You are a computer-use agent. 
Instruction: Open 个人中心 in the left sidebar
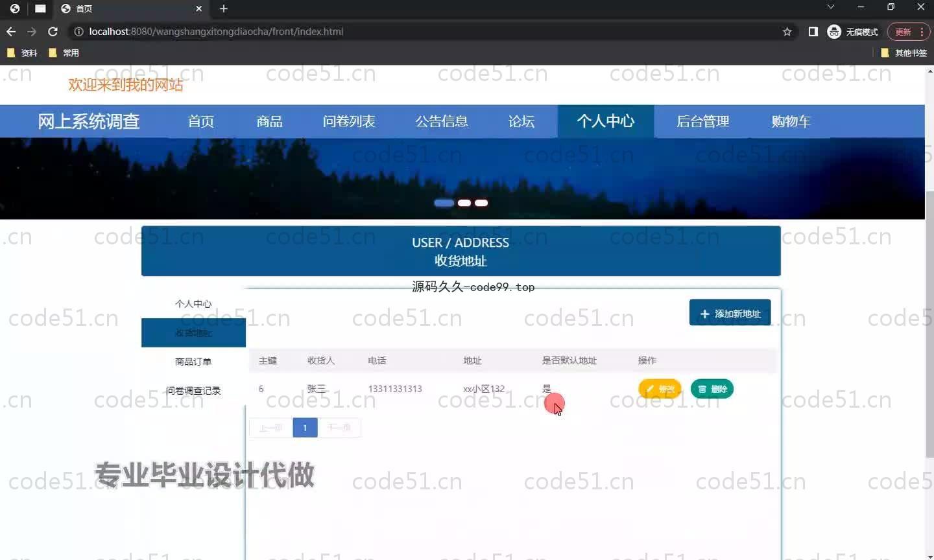pyautogui.click(x=193, y=304)
